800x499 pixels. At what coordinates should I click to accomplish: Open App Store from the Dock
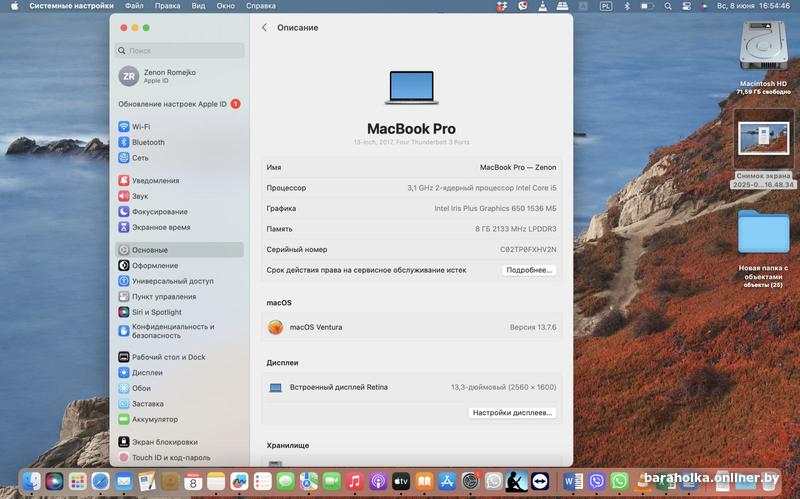click(x=447, y=481)
